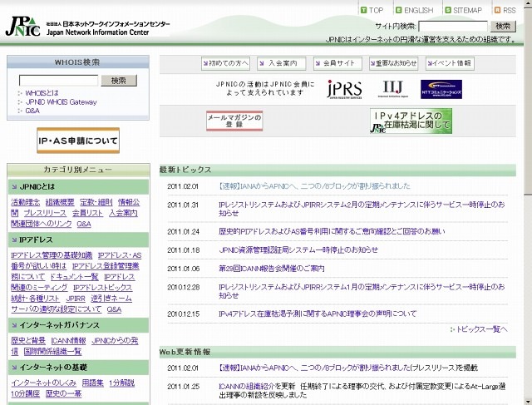Viewport: 532px width, 405px height.
Task: Click the IIJ sponsor logo
Action: 393,89
